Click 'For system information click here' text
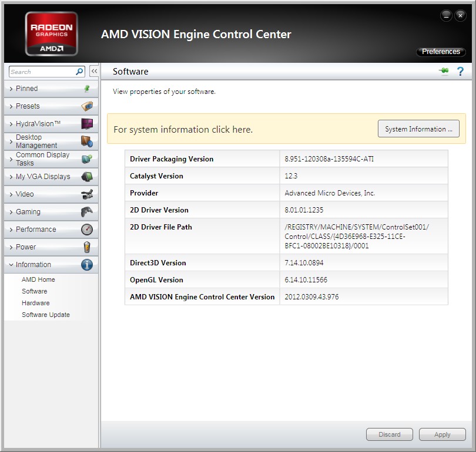The width and height of the screenshot is (476, 452). (x=183, y=130)
